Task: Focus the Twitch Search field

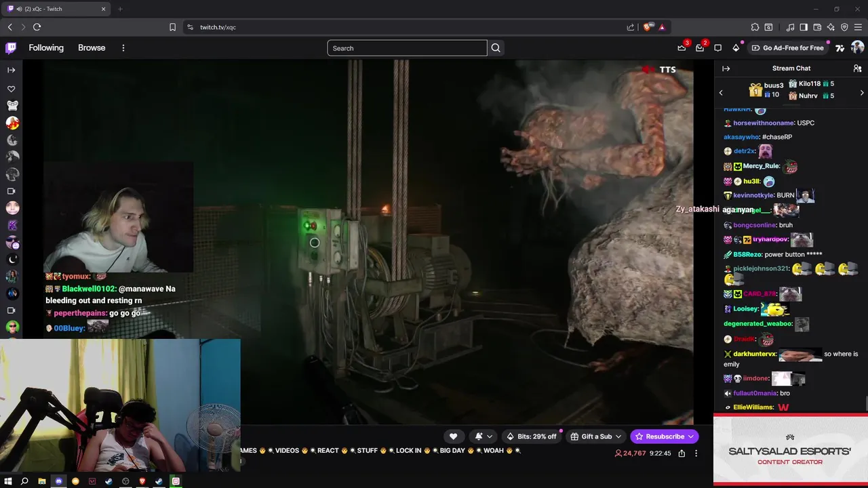Action: [x=407, y=48]
